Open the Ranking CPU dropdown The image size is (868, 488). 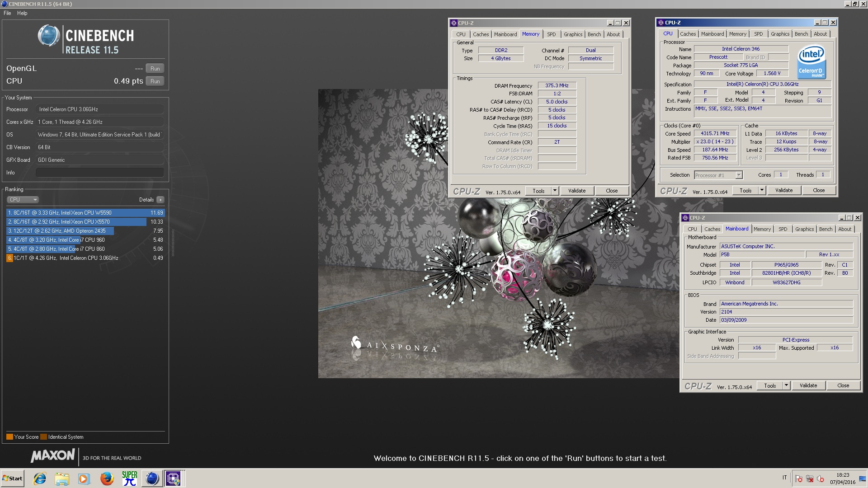[23, 200]
